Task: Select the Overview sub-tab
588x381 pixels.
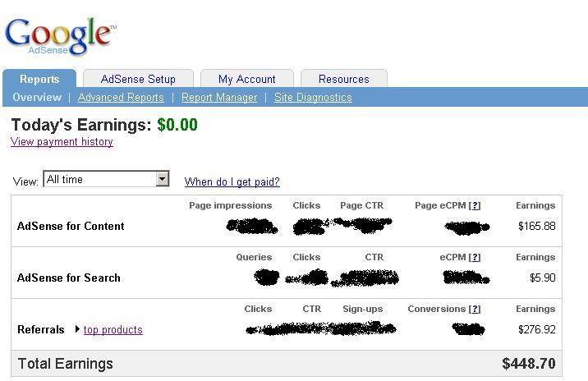Action: (37, 97)
